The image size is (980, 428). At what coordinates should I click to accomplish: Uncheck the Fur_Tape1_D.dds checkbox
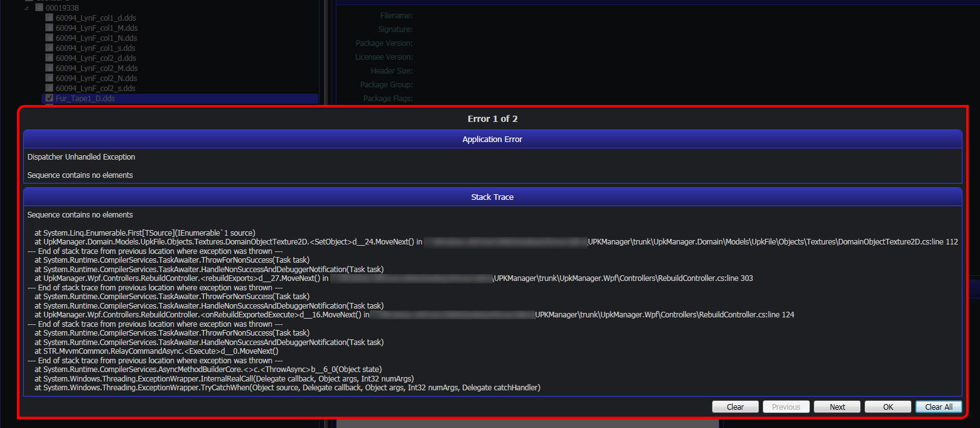click(x=49, y=98)
